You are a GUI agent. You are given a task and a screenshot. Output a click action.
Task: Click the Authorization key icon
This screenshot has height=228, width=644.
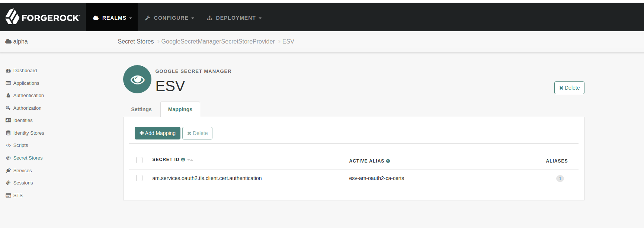coord(8,108)
